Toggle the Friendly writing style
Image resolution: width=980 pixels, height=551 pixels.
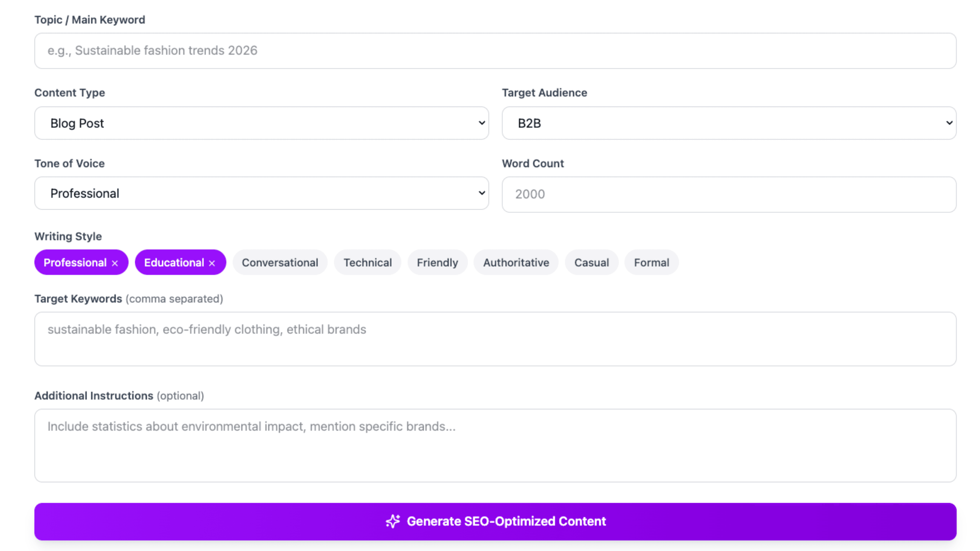[x=437, y=262]
